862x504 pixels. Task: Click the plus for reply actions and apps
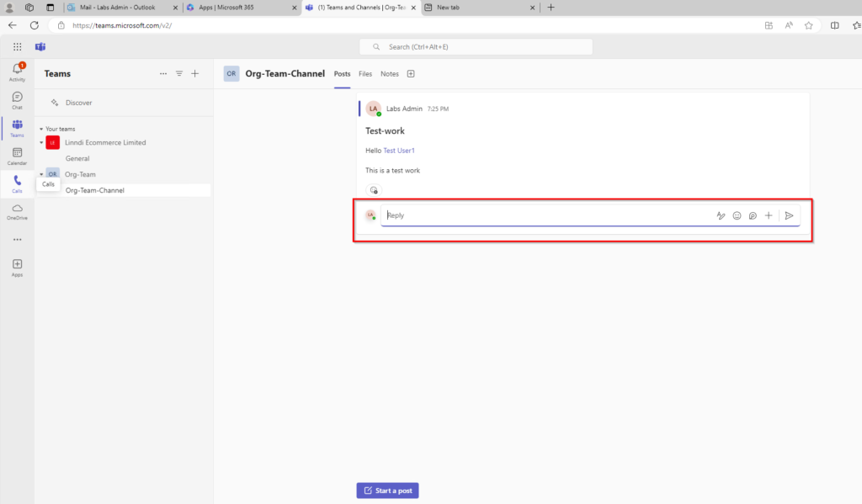pyautogui.click(x=769, y=215)
